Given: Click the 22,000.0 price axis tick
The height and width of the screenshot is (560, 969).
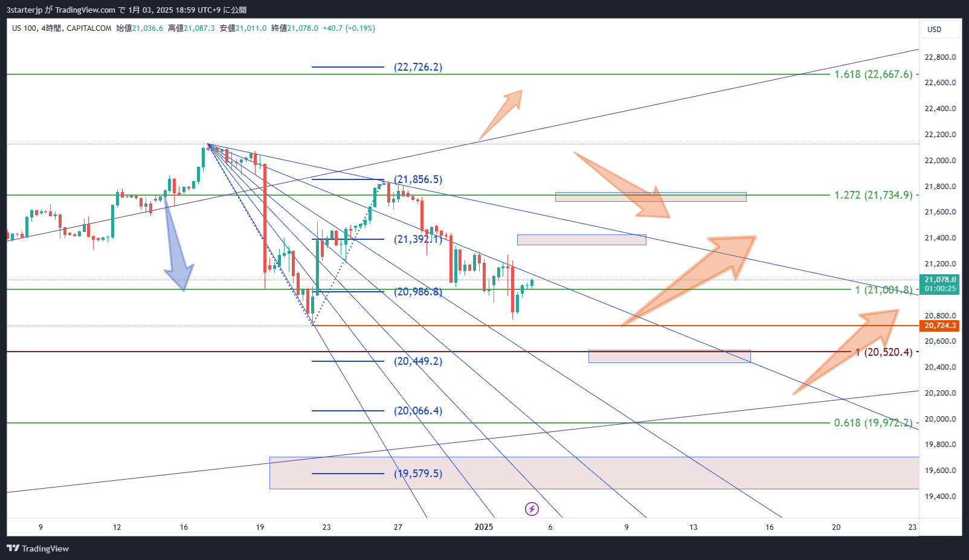Looking at the screenshot, I should pyautogui.click(x=940, y=161).
